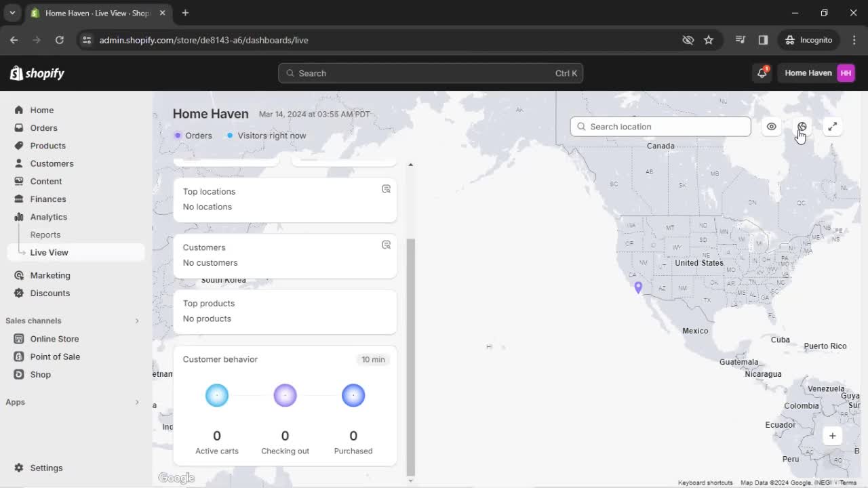
Task: Click the Google logo on map
Action: tap(176, 479)
